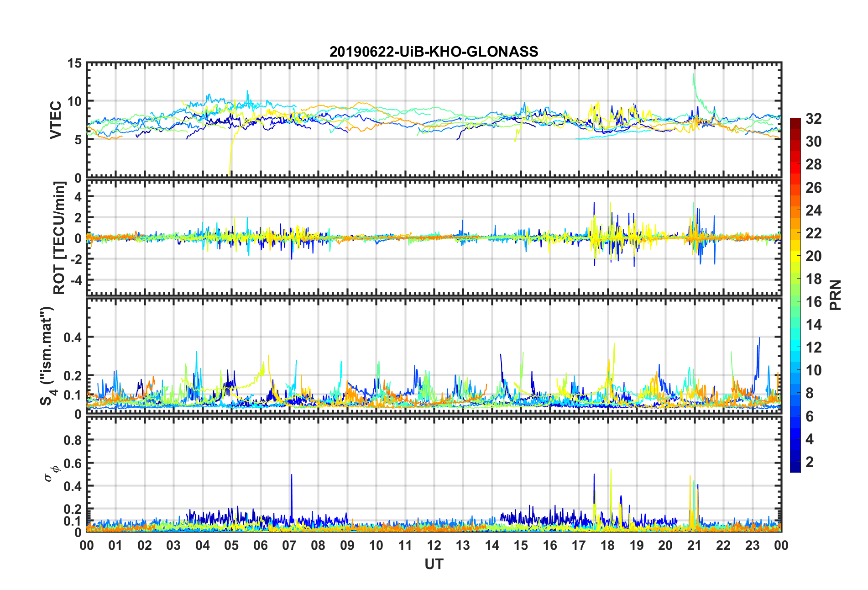This screenshot has height=590, width=868.
Task: Select the x-axis hour tick label 12
Action: coord(434,545)
